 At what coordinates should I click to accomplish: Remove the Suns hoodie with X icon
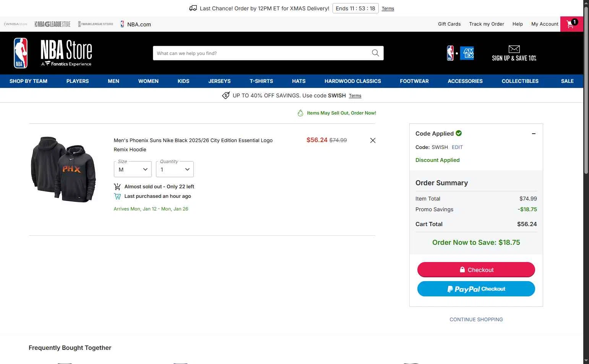click(x=373, y=141)
